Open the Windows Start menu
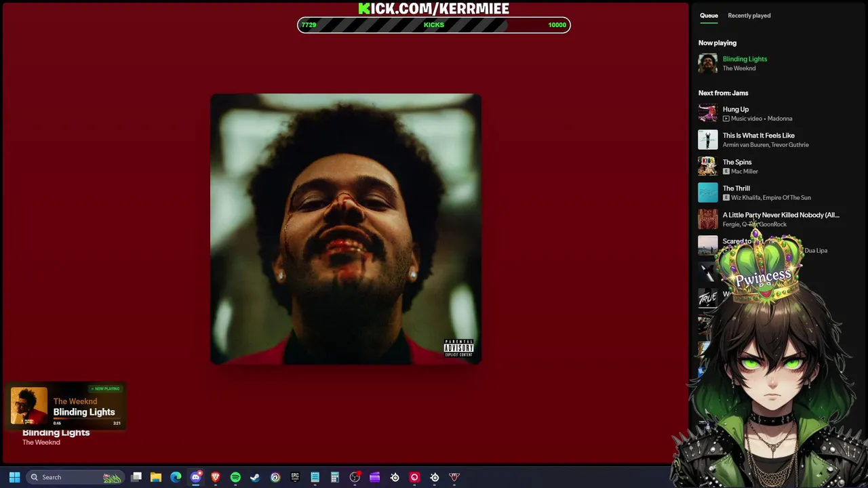Image resolution: width=868 pixels, height=488 pixels. coord(14,477)
